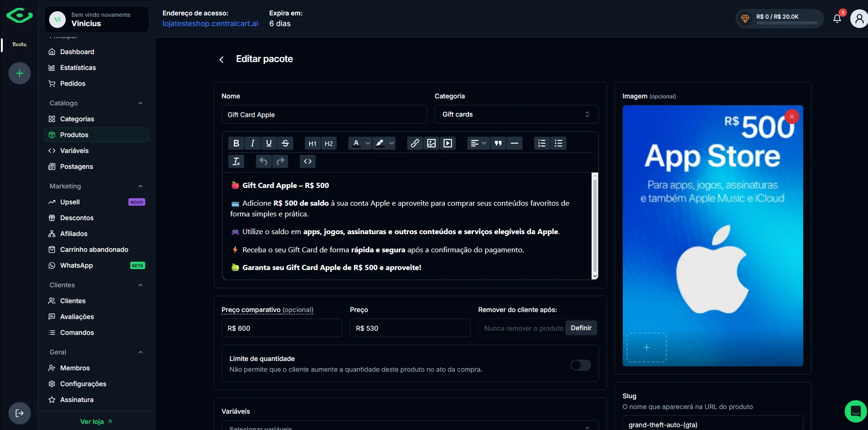Open the Assinatura page
This screenshot has width=868, height=430.
(97, 400)
